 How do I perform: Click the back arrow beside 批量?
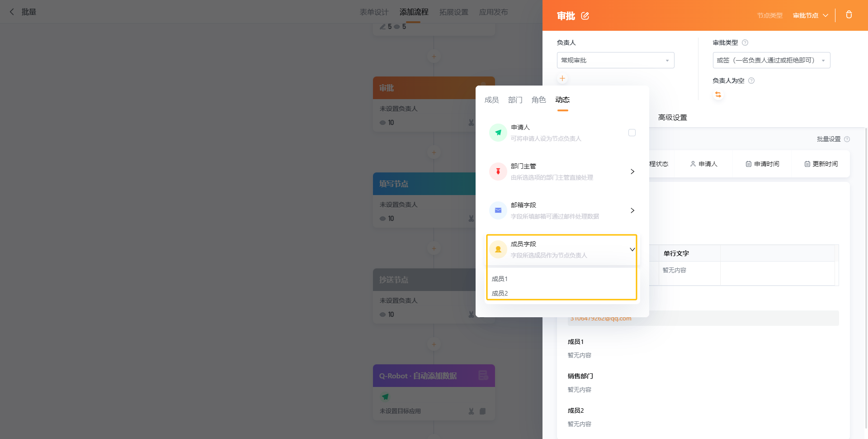[x=12, y=12]
